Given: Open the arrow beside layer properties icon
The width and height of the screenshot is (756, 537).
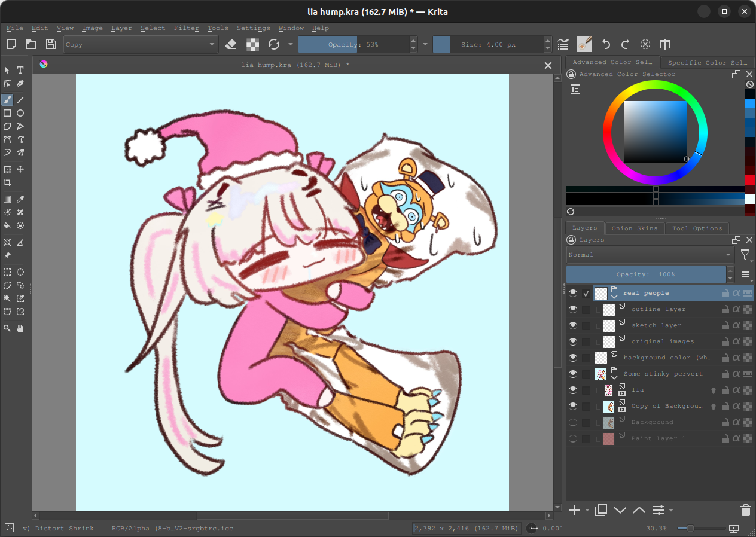Looking at the screenshot, I should tap(671, 510).
